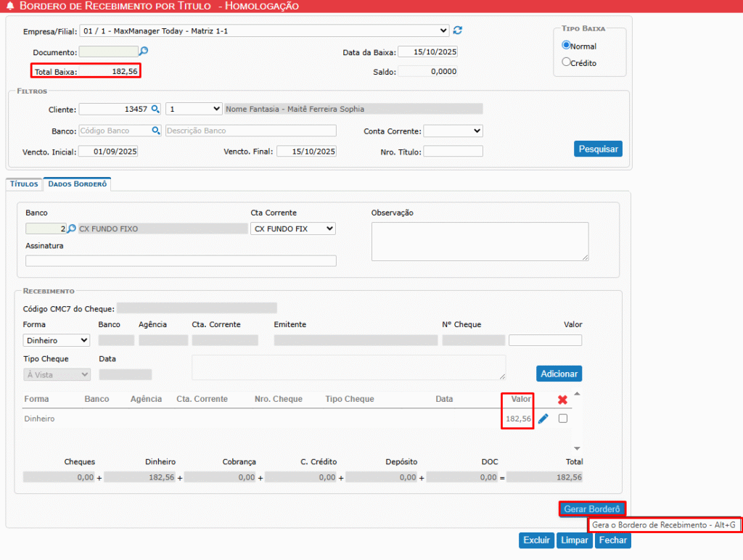Select the Dados Borderô tab
The image size is (743, 560).
click(x=78, y=184)
